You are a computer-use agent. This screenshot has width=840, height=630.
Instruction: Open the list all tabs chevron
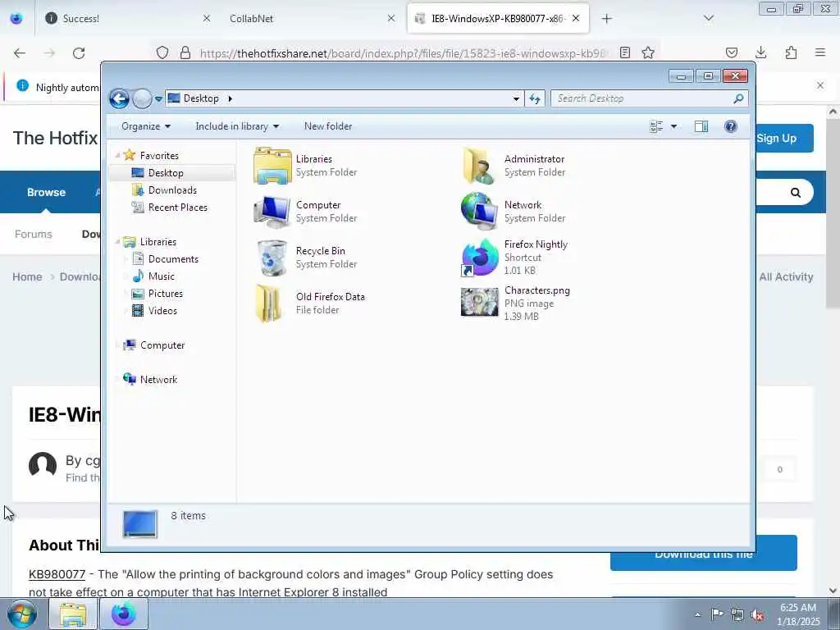pyautogui.click(x=709, y=19)
